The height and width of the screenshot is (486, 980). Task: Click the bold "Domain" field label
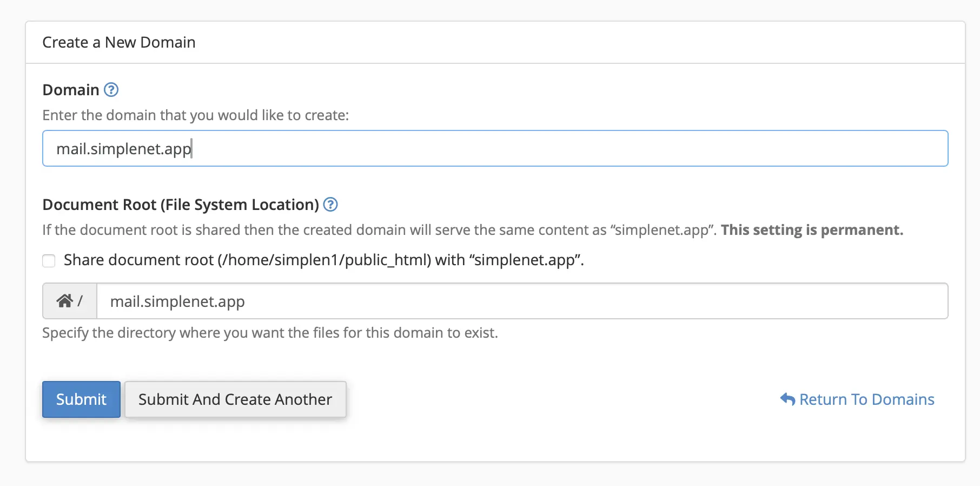(x=71, y=90)
